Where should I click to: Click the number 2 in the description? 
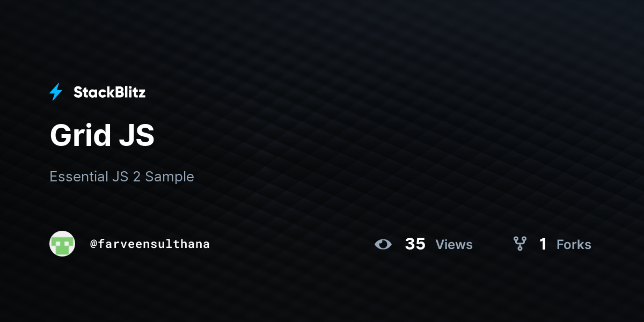point(137,177)
